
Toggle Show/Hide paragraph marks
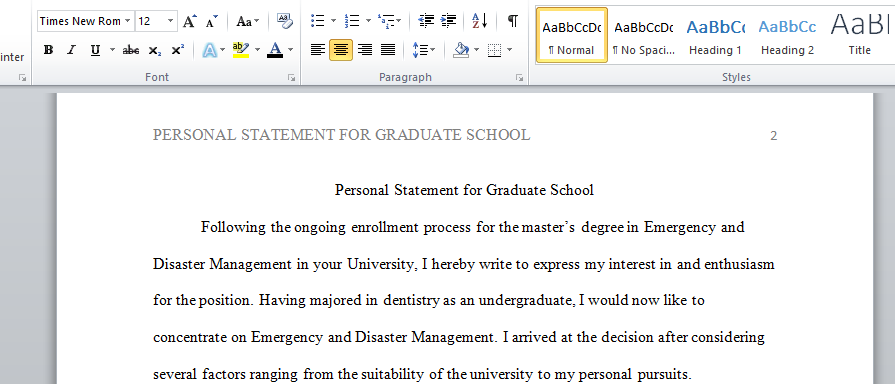513,22
